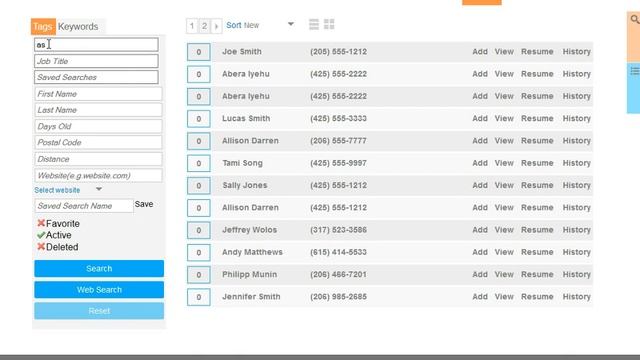Screen dimensions: 640x360
Task: Click the name 'Jennifer Smith'
Action: (x=251, y=297)
